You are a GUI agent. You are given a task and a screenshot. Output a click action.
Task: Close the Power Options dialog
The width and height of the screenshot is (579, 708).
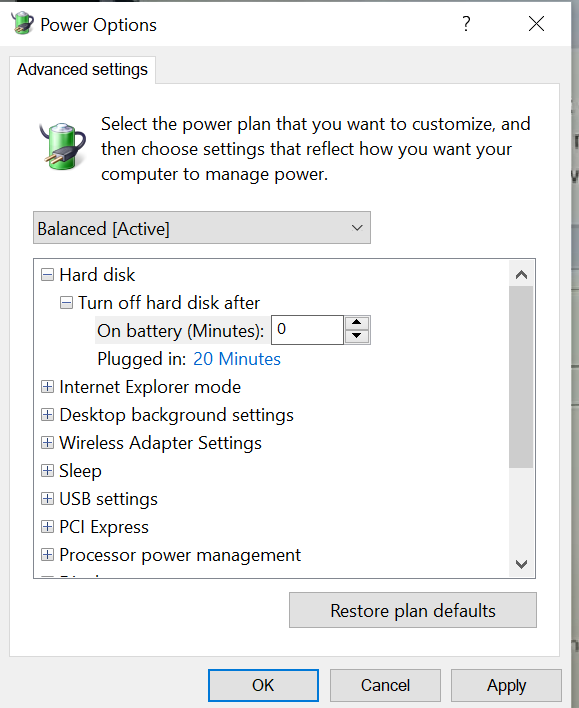tap(536, 23)
